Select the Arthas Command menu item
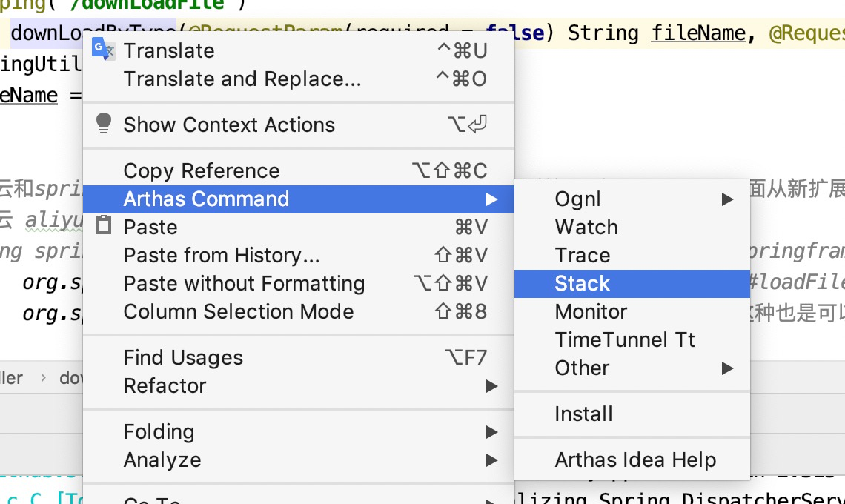Screen dimensions: 845x504 [x=206, y=199]
